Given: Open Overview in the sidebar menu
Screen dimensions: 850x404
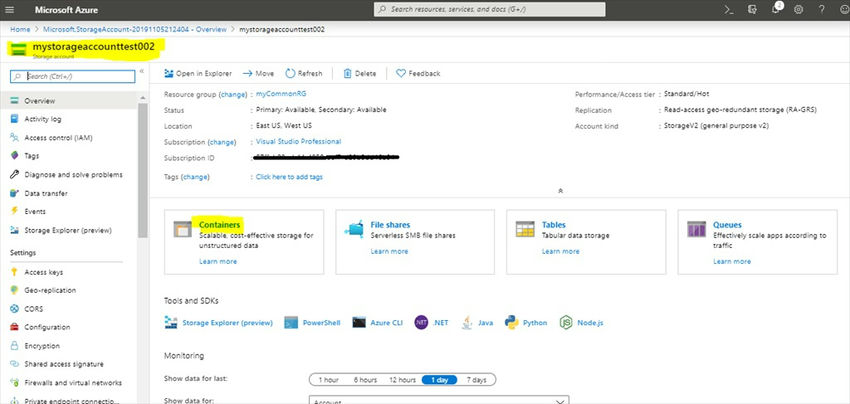Looking at the screenshot, I should coord(40,101).
